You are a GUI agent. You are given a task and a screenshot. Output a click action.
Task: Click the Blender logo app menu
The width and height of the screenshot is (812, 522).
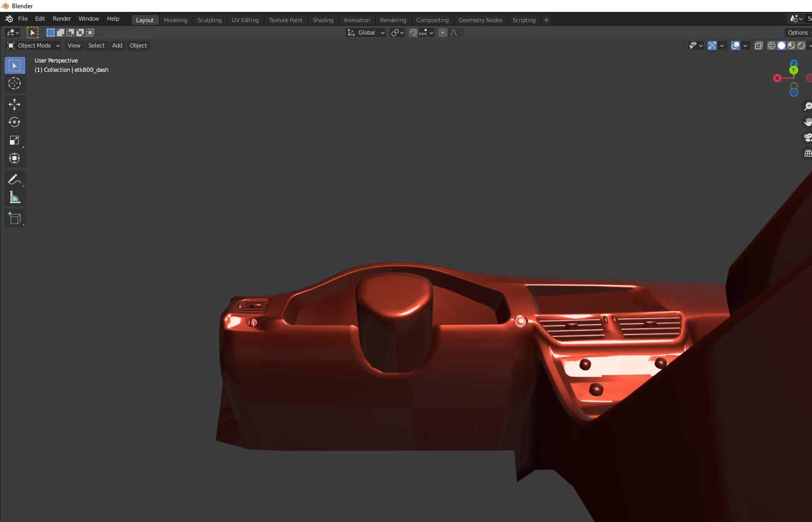[9, 19]
